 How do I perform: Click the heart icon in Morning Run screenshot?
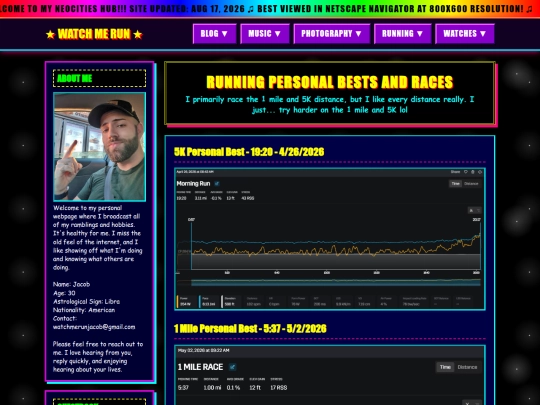click(x=466, y=172)
